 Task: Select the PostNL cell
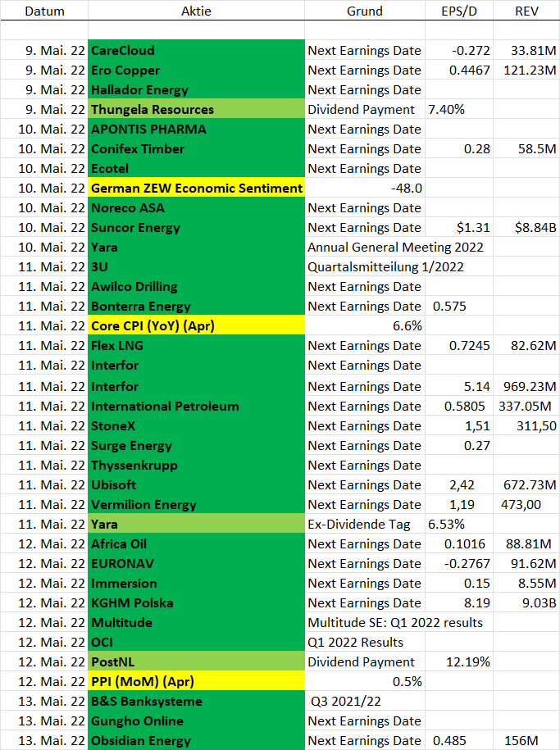196,661
